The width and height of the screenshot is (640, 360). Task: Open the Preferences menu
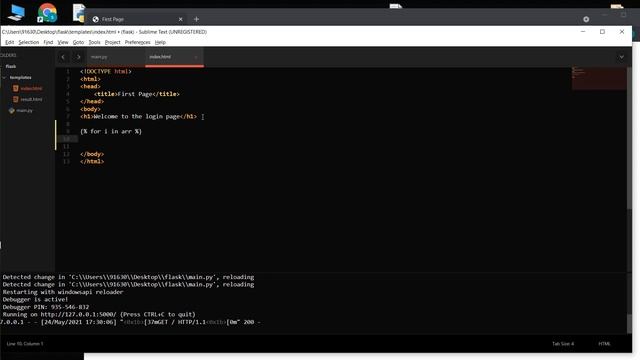[x=138, y=42]
